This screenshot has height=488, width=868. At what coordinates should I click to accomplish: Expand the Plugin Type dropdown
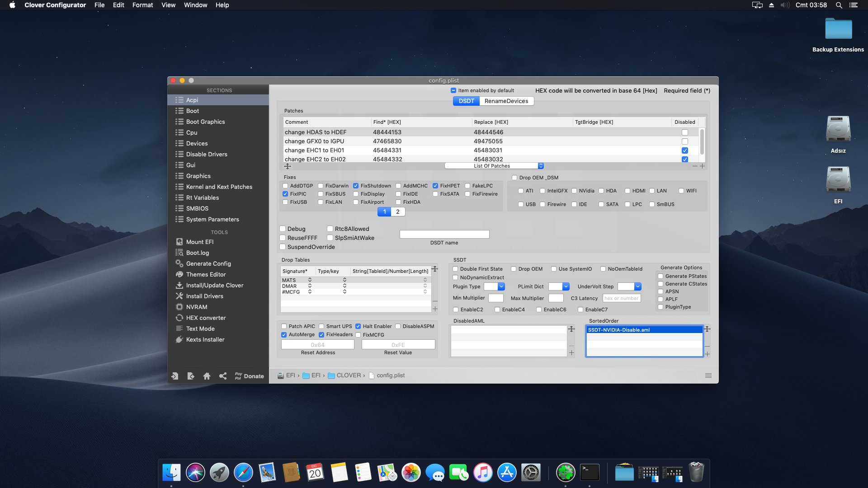coord(501,286)
